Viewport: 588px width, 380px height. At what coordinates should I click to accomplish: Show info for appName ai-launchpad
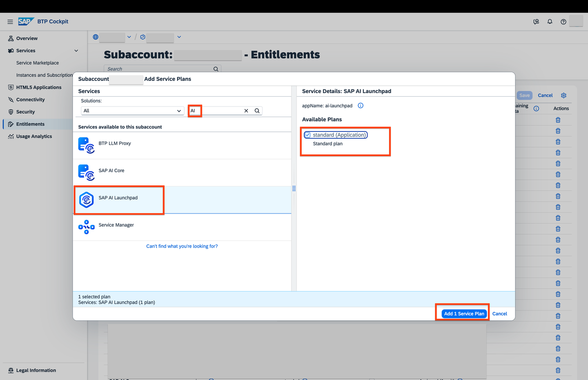[361, 106]
